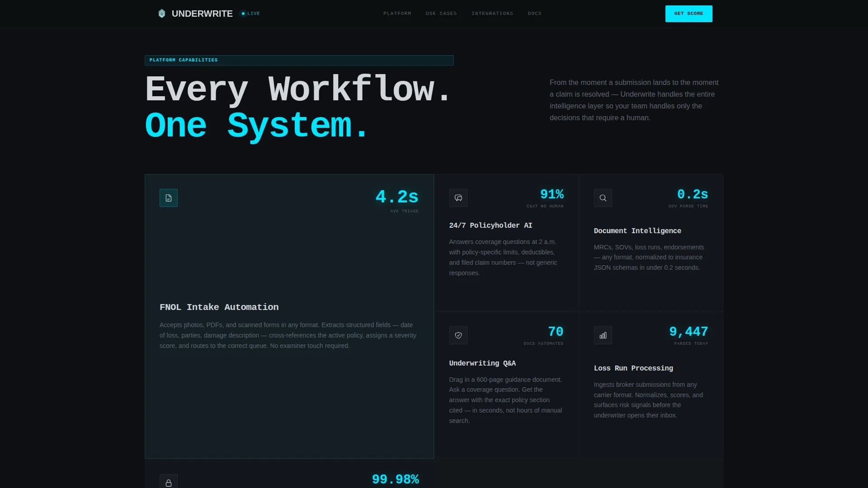Image resolution: width=868 pixels, height=488 pixels.
Task: Click the 24/7 Policyholder AI title
Action: [x=491, y=225]
